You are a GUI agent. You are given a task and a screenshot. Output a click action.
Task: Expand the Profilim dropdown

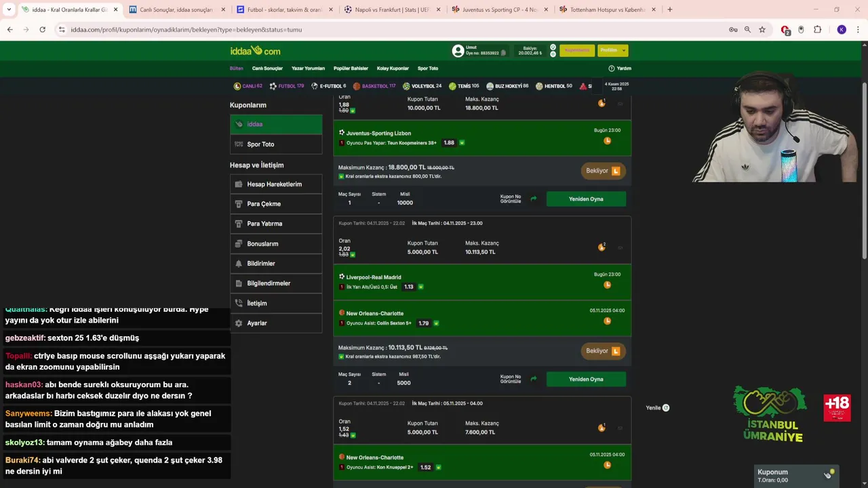[612, 50]
